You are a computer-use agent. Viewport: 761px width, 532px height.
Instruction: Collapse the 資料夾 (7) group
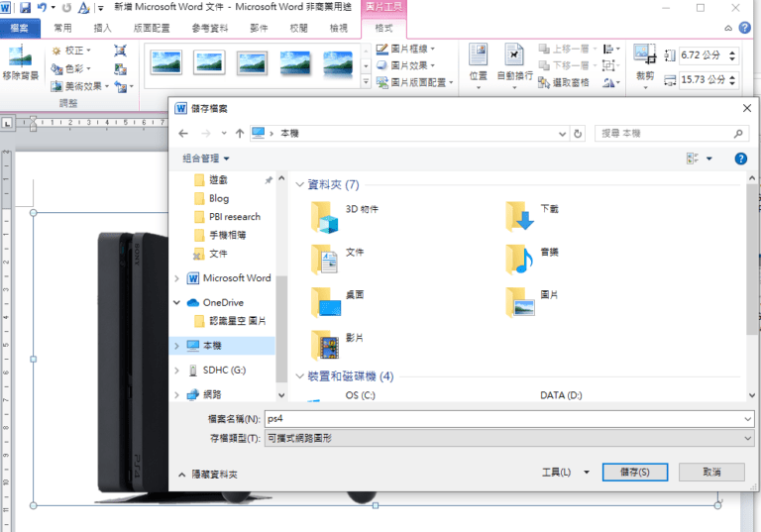(300, 184)
